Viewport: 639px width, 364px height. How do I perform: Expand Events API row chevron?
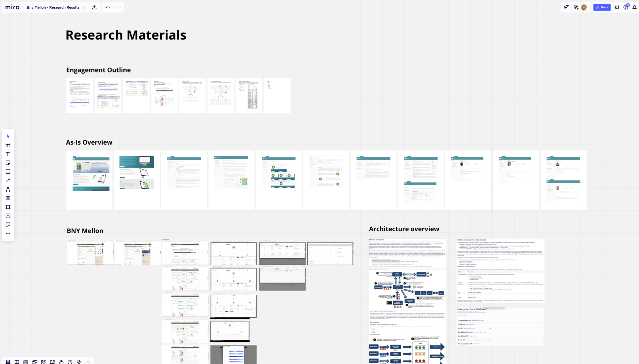[x=543, y=340]
